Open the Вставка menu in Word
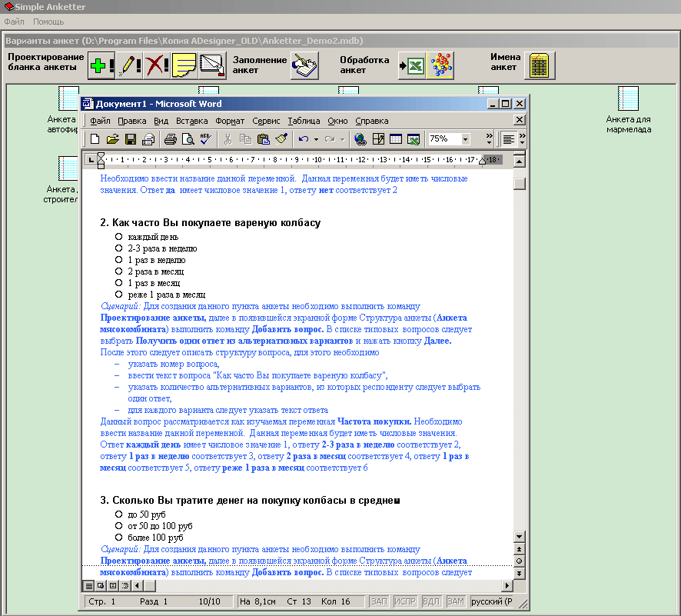Image resolution: width=681 pixels, height=616 pixels. click(191, 121)
